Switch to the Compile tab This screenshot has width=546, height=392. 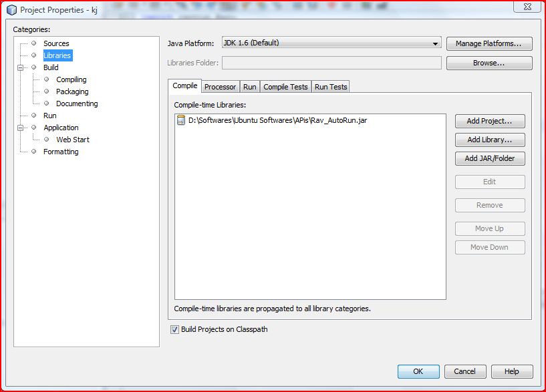pos(184,85)
